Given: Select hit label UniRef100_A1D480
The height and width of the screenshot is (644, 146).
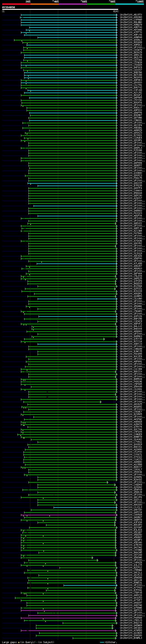Looking at the screenshot, I should point(131,450).
